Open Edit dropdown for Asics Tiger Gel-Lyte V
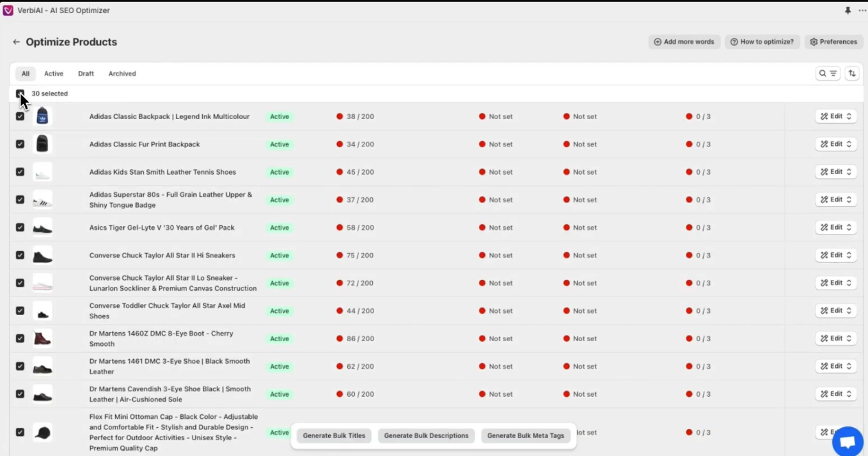 (x=836, y=227)
